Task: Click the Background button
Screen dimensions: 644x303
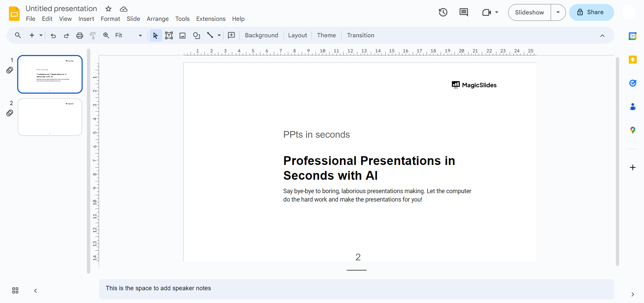Action: 261,36
